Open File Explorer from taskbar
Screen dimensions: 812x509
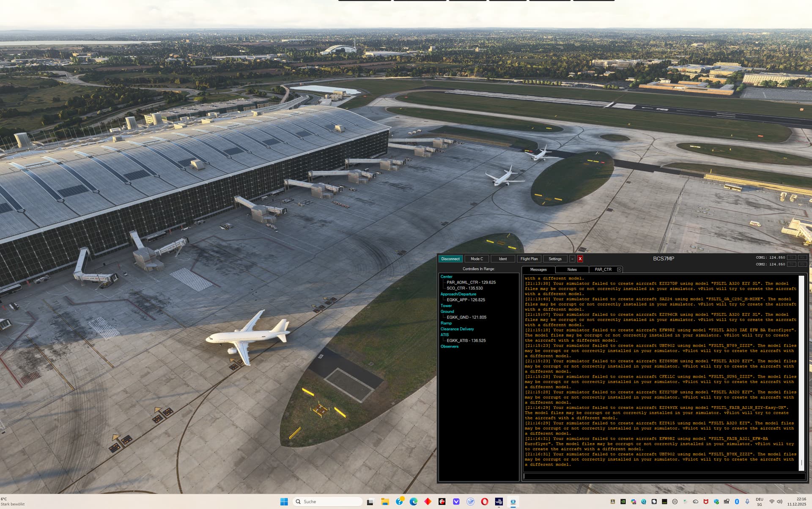pos(385,501)
